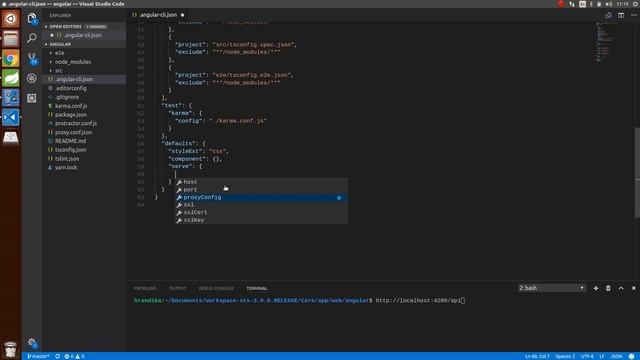Choose 'port' from the suggestion list

coord(261,190)
